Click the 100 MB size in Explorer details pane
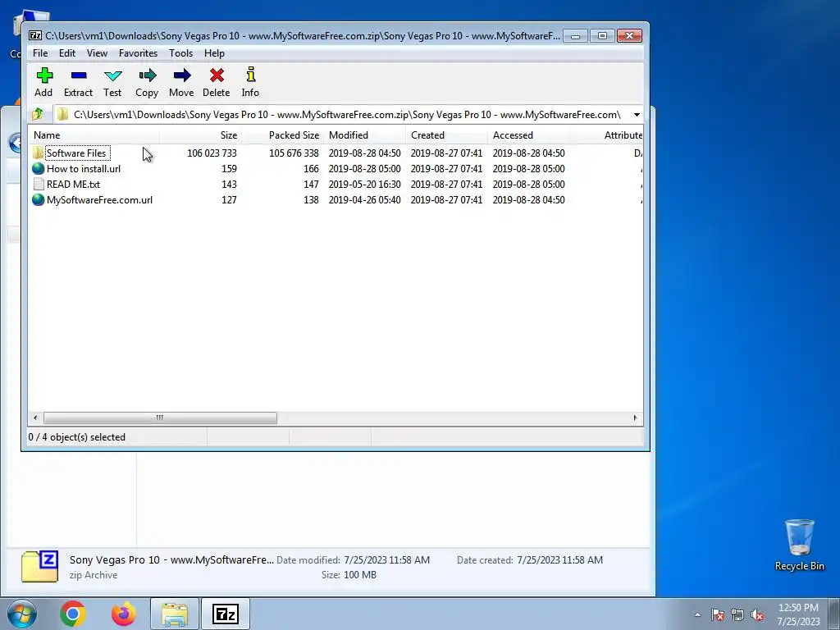The width and height of the screenshot is (840, 630). click(x=360, y=575)
